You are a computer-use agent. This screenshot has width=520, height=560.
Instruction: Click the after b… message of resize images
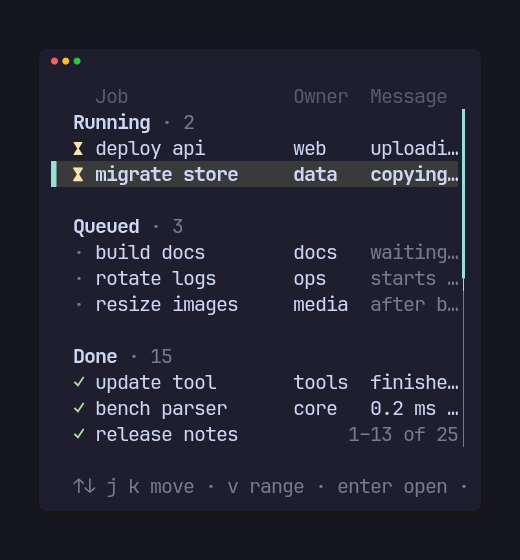tap(414, 305)
